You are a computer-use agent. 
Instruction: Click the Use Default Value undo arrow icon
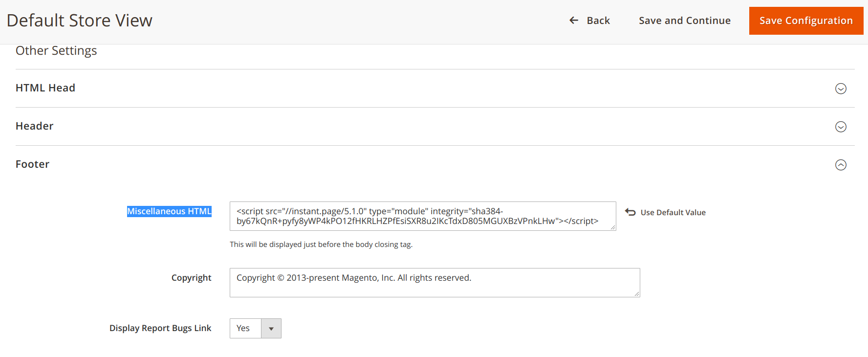[x=630, y=212]
